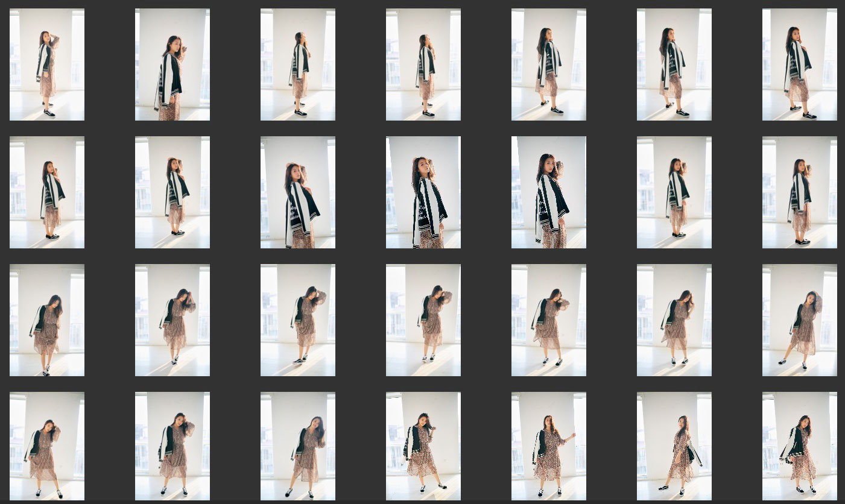Screen dimensions: 845x504
Task: Select the last photo in the bottom row
Action: (x=800, y=446)
